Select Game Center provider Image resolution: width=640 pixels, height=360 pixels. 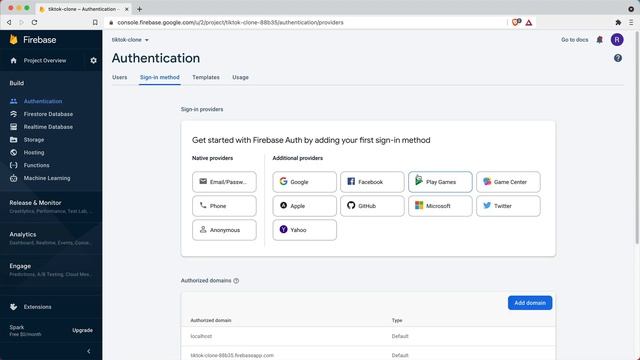[x=508, y=182]
